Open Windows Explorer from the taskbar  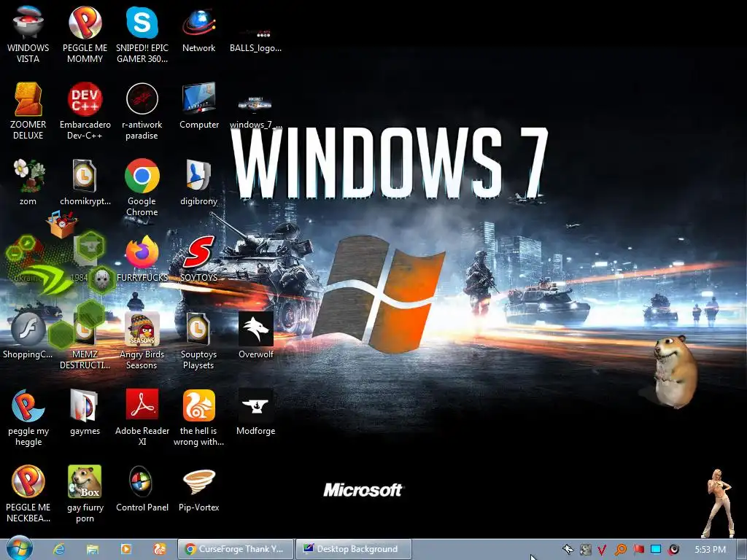93,550
